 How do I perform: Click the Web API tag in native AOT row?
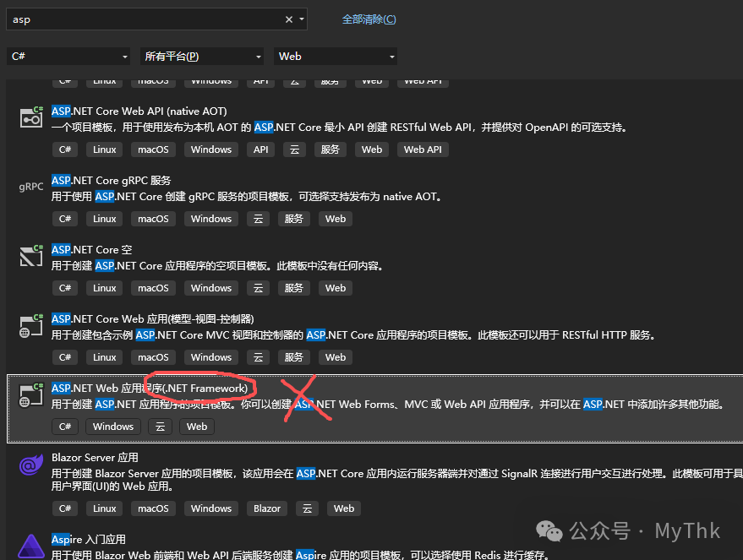point(423,150)
